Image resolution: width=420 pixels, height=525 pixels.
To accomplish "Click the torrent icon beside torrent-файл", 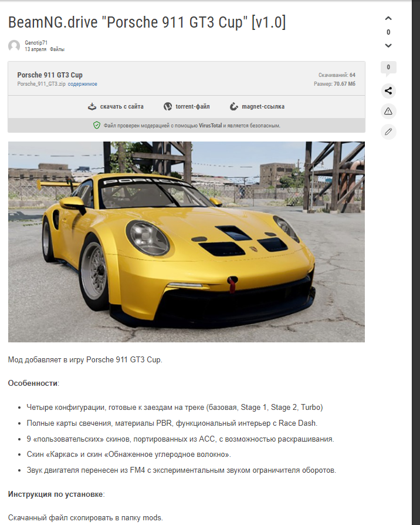I will [168, 106].
